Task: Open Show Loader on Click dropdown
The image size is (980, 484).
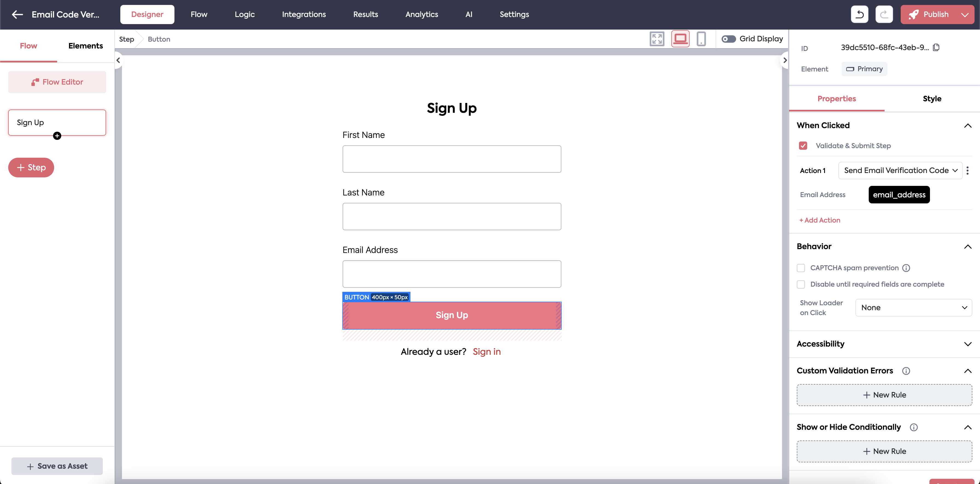Action: [x=913, y=307]
